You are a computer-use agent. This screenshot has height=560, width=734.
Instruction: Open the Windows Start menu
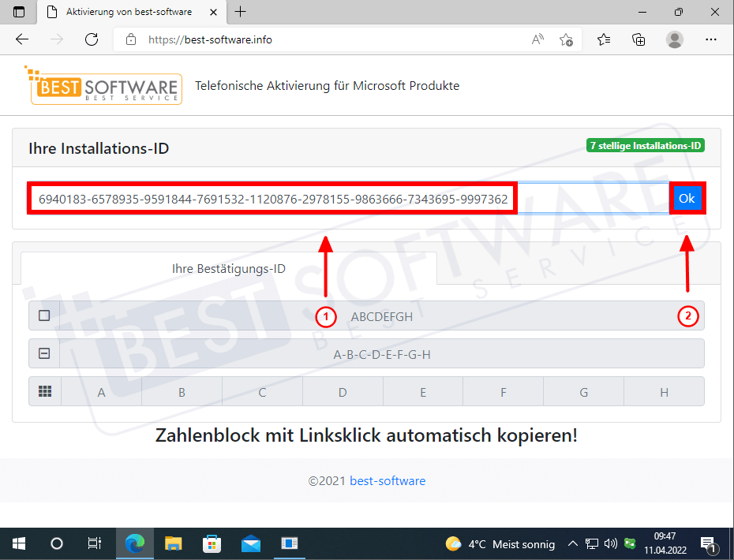click(x=19, y=544)
